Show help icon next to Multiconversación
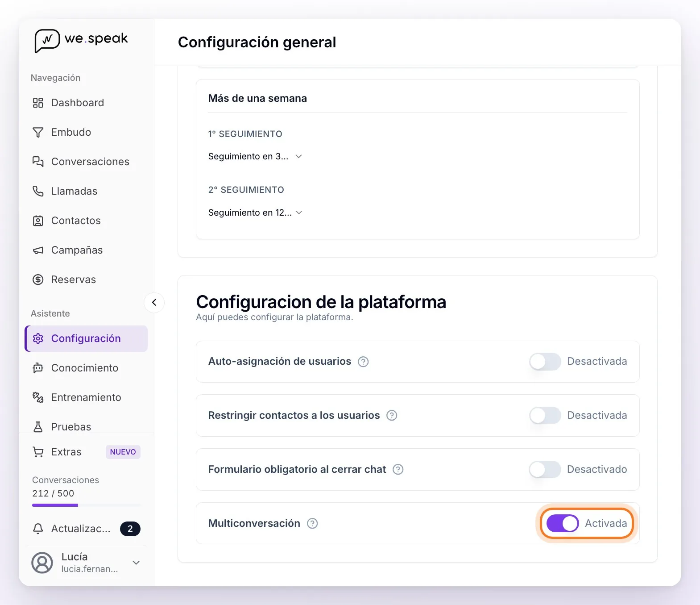 [x=312, y=524]
